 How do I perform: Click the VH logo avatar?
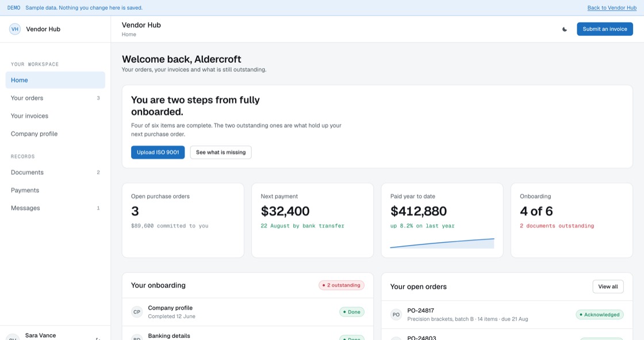coord(15,29)
